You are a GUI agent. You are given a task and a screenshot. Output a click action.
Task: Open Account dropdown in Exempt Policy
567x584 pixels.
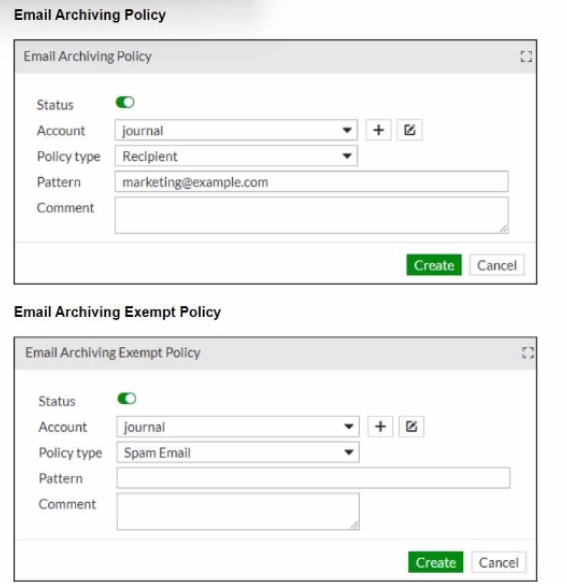coord(238,426)
